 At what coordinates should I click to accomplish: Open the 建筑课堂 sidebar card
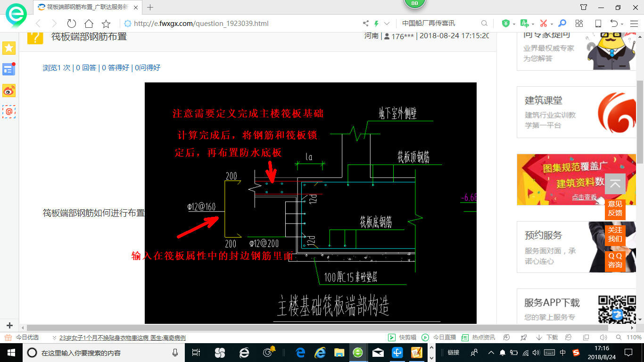pos(576,112)
